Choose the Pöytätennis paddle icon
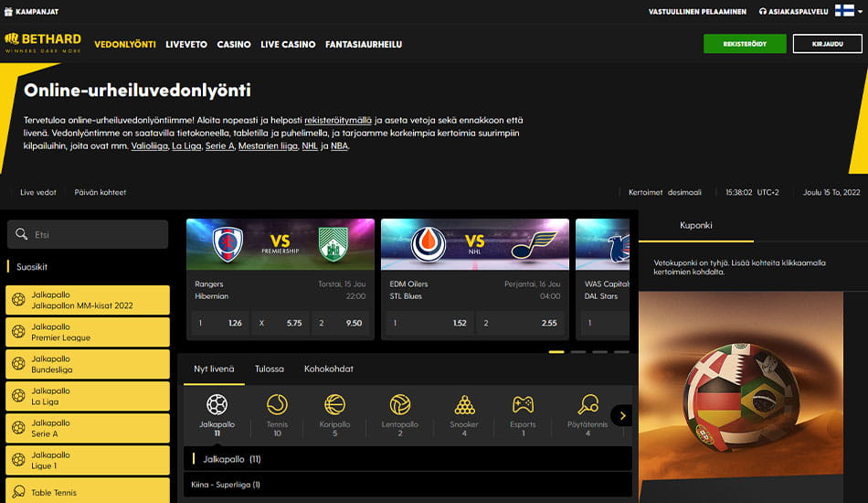This screenshot has width=868, height=503. click(x=587, y=405)
